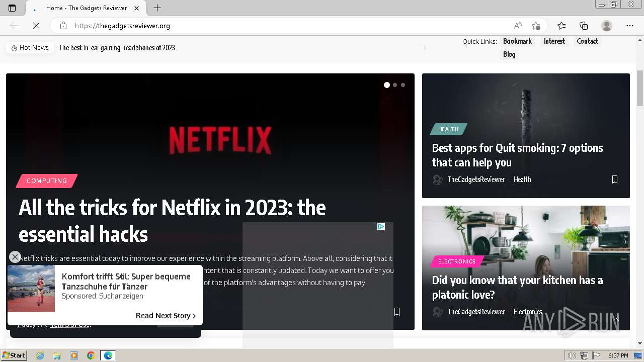Open the Health category link under Quit smoking

[522, 179]
